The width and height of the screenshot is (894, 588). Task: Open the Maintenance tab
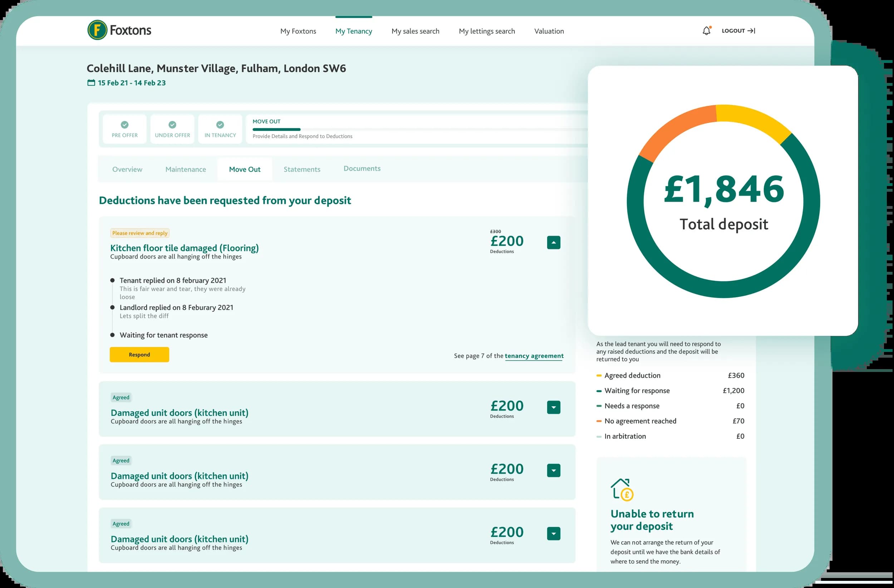pyautogui.click(x=186, y=170)
